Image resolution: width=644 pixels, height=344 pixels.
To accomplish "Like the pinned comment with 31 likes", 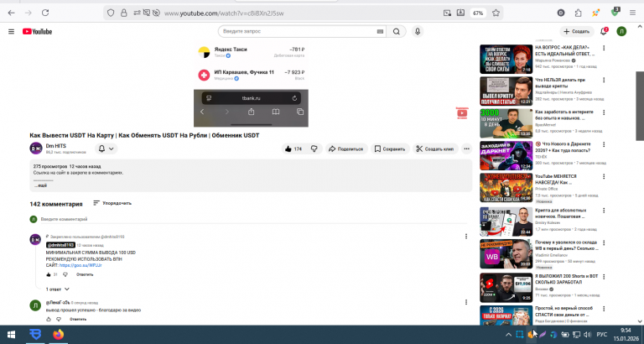I will click(49, 274).
